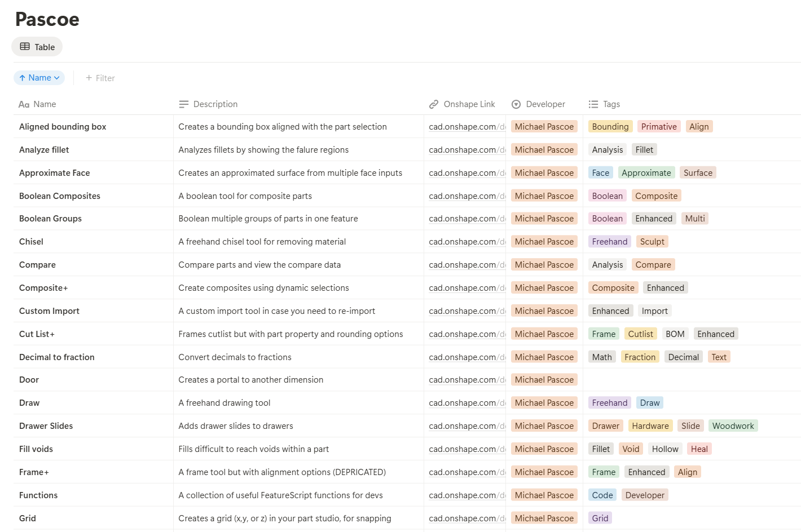Open the Onshape link for Cut List+

[466, 334]
